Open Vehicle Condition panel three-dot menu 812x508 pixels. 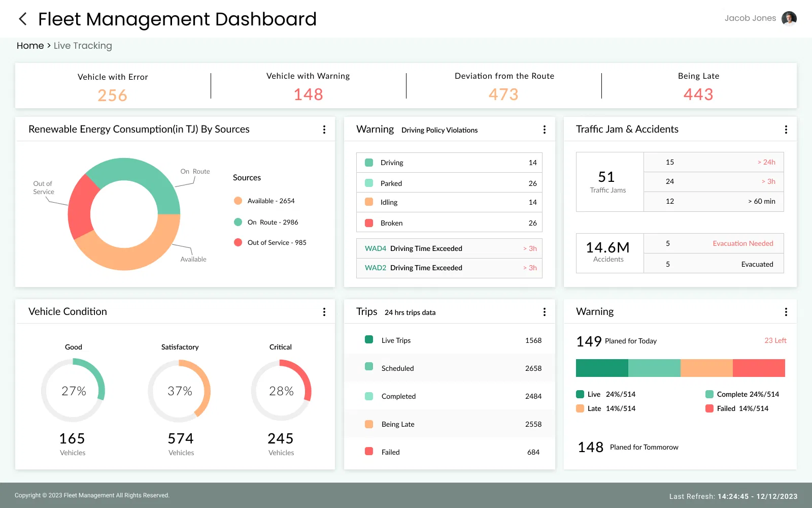click(x=324, y=312)
